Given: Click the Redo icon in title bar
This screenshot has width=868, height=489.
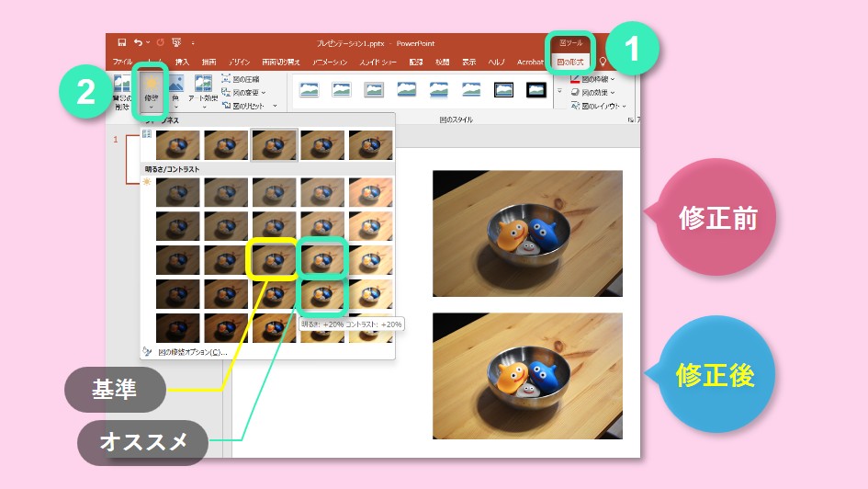Looking at the screenshot, I should point(161,42).
